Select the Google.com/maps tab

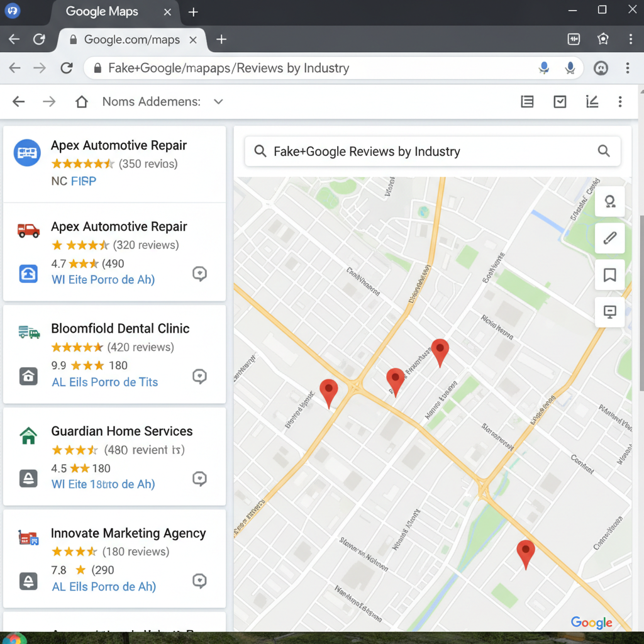point(131,40)
